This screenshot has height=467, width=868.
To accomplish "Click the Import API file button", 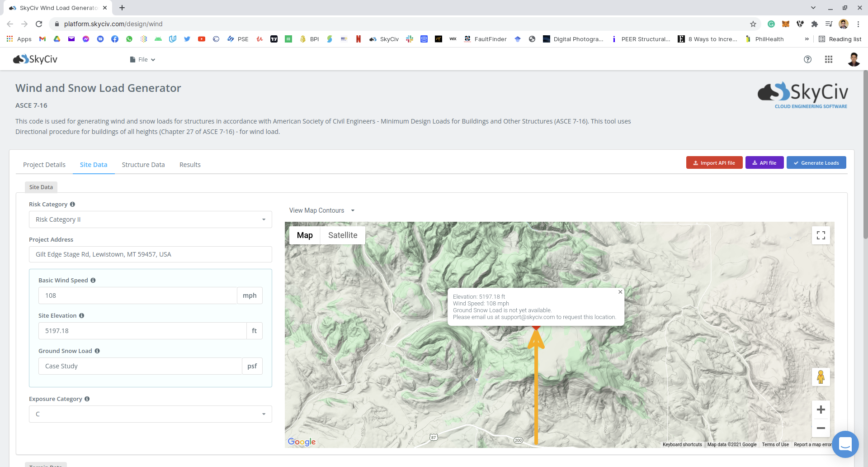I will pos(714,163).
